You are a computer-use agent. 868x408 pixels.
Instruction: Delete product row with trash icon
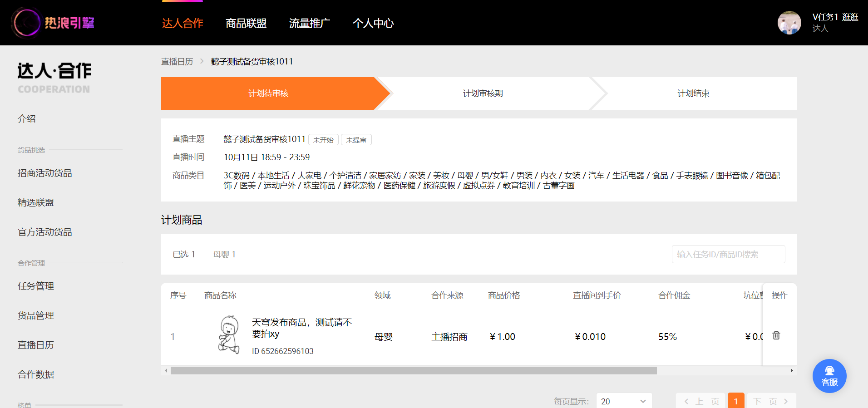click(776, 335)
